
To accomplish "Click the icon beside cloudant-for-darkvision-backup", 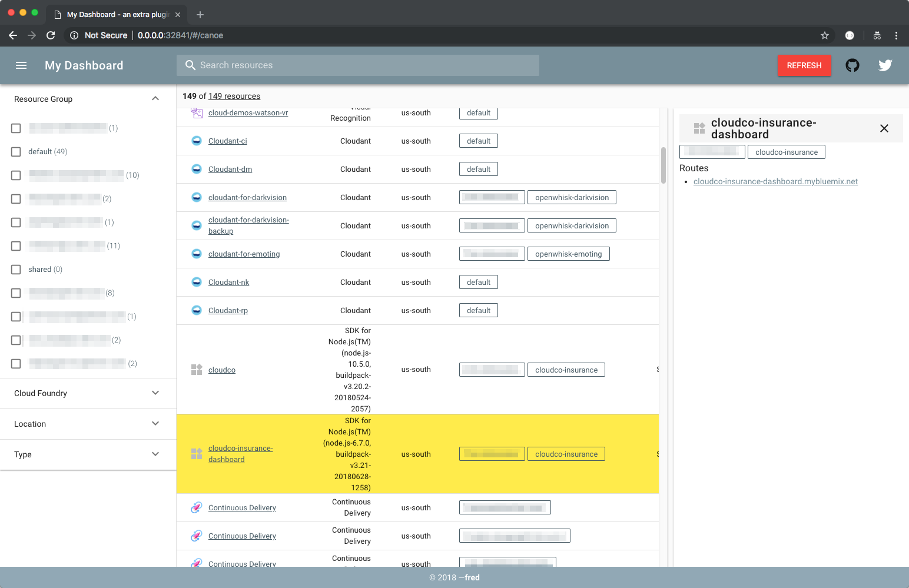I will [197, 225].
